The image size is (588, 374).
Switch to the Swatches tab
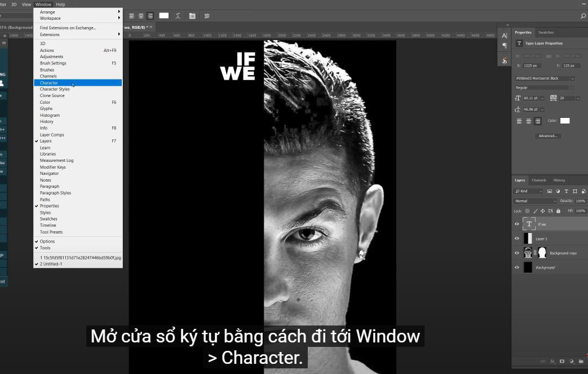[x=546, y=32]
